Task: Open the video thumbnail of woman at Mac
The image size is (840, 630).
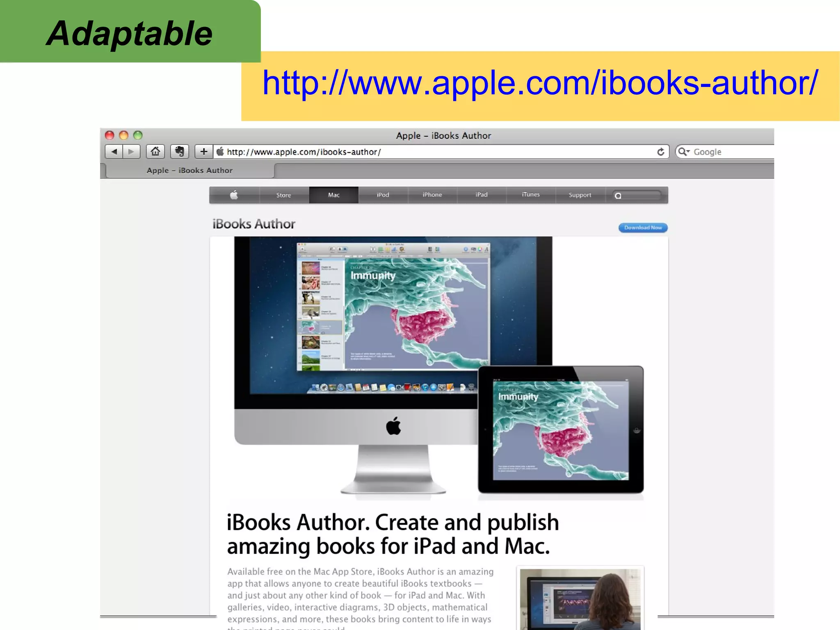Action: pyautogui.click(x=580, y=599)
